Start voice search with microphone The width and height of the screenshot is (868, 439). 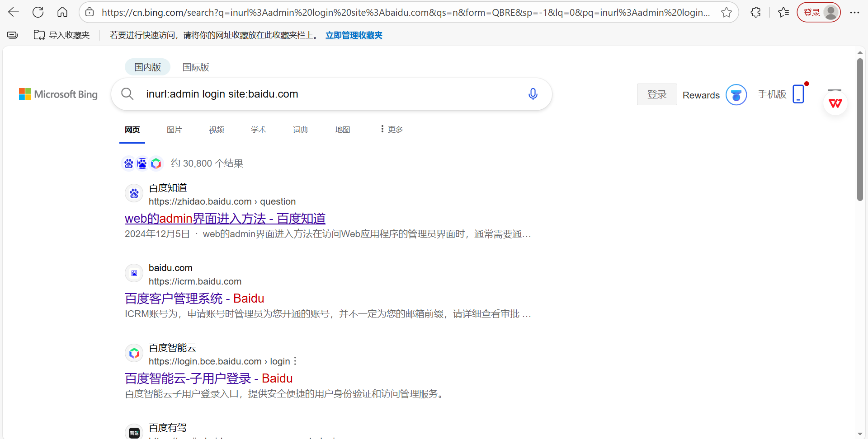coord(533,94)
